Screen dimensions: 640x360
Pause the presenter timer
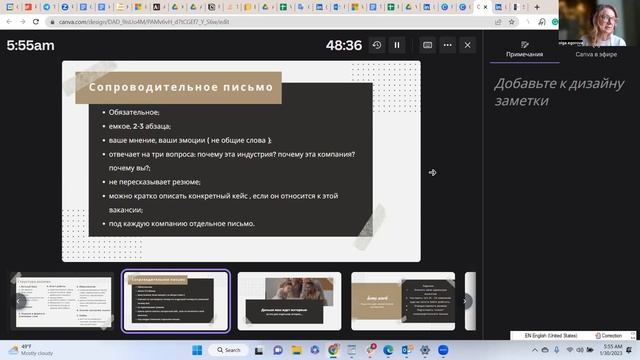(x=397, y=45)
